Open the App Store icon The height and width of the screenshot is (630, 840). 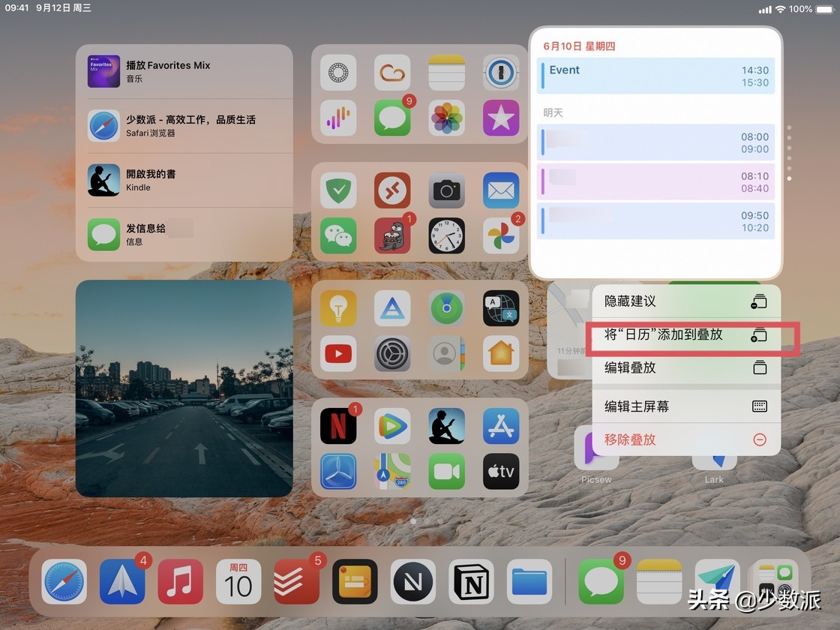(x=501, y=426)
